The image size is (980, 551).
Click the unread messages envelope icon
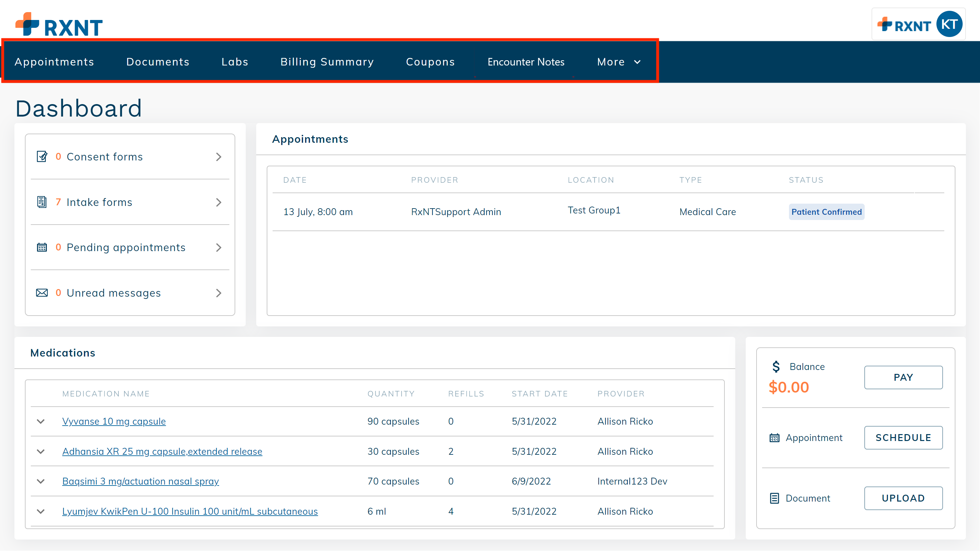[42, 293]
